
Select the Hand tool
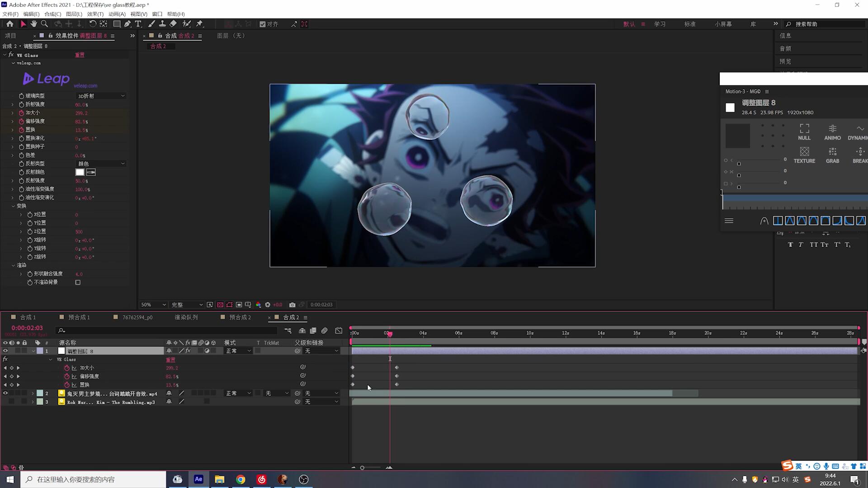(34, 24)
